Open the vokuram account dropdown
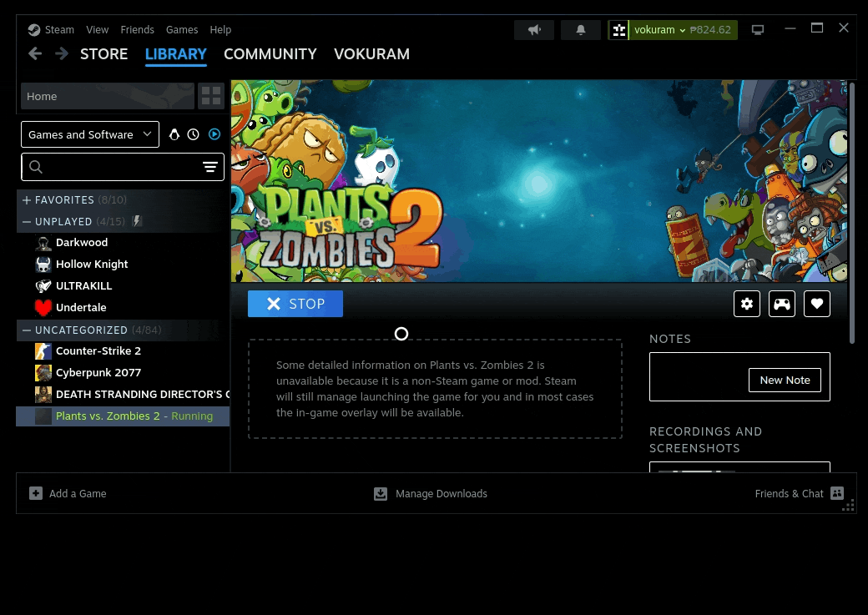868x615 pixels. coord(659,30)
